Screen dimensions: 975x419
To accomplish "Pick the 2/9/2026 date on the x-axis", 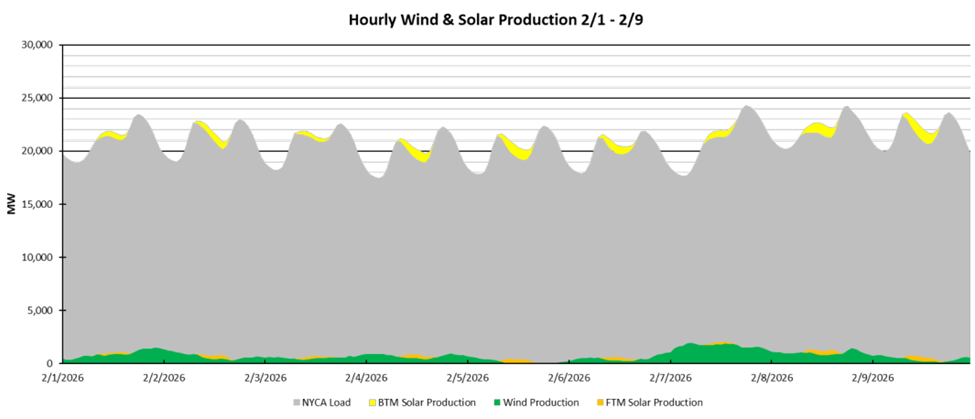I will pyautogui.click(x=870, y=378).
